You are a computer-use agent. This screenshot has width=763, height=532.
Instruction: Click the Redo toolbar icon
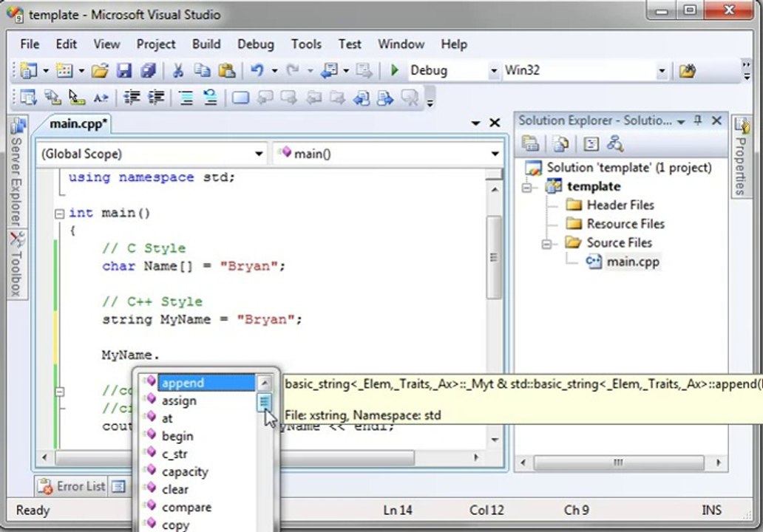(x=293, y=71)
